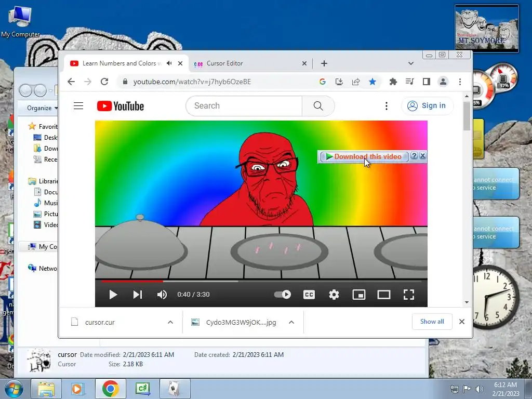Enter full screen video mode

[x=408, y=295]
